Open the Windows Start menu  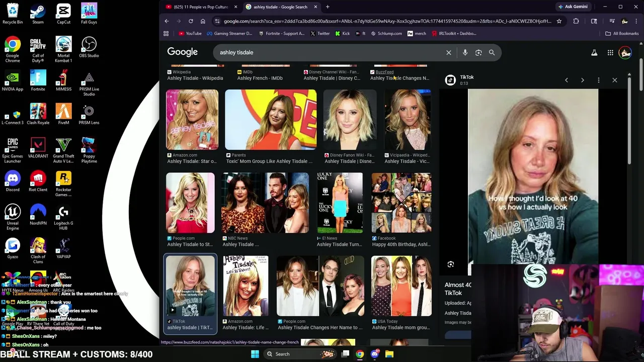pos(255,354)
